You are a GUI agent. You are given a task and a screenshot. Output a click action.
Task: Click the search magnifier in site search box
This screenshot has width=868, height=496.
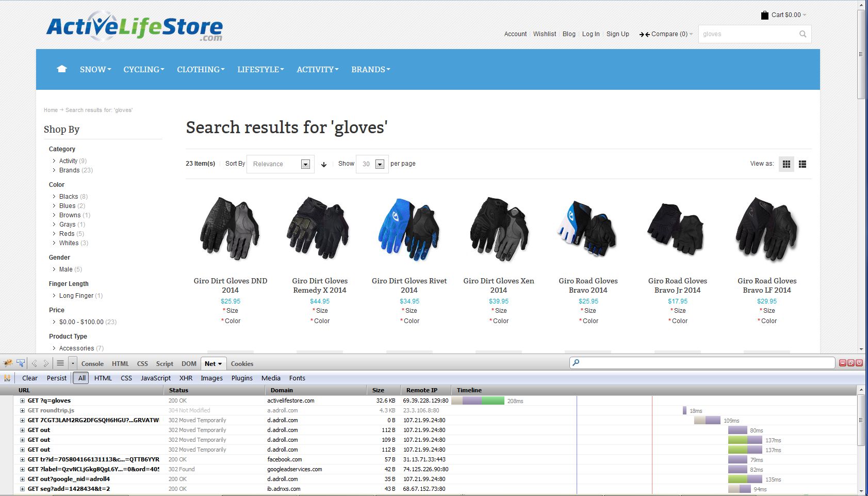(x=803, y=34)
